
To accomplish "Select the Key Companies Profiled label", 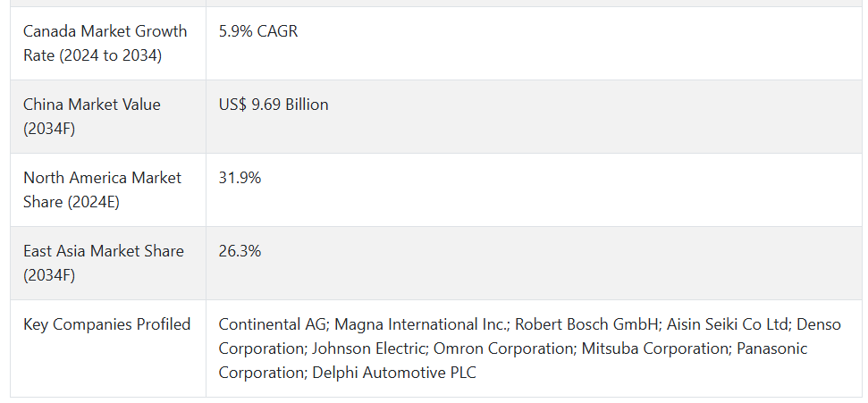I will point(107,324).
